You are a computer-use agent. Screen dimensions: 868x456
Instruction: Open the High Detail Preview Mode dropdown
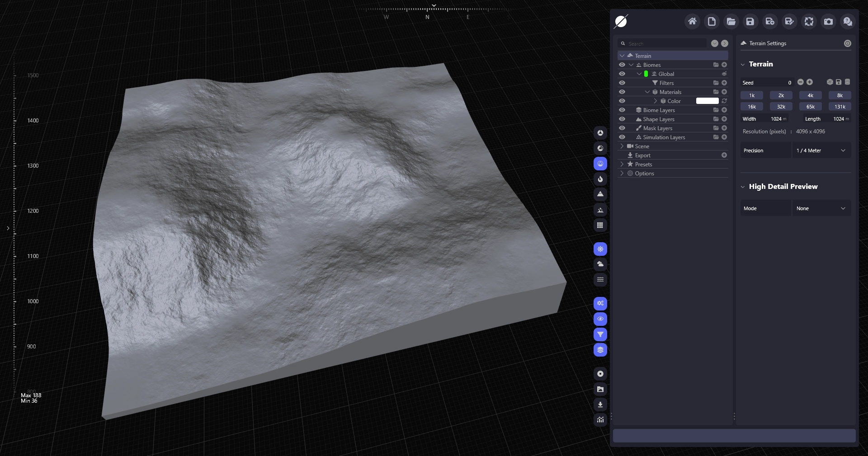pos(821,208)
